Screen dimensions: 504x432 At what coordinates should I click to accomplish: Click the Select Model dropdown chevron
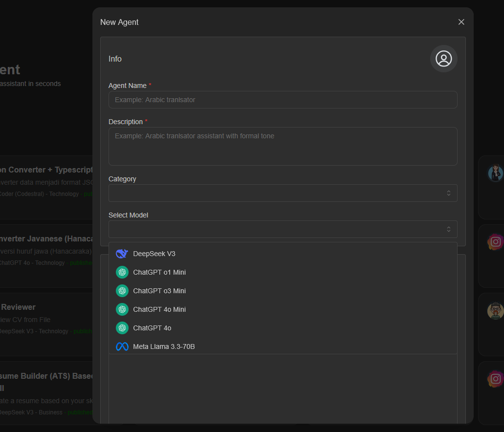point(448,229)
